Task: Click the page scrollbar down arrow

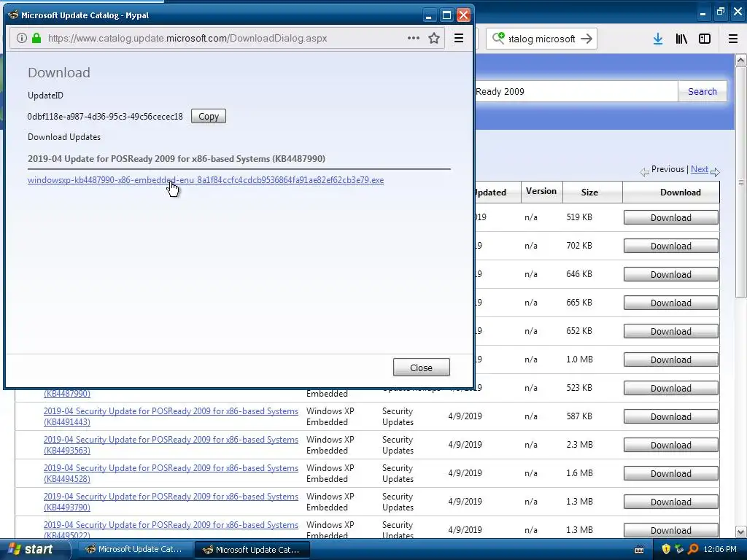Action: click(741, 532)
